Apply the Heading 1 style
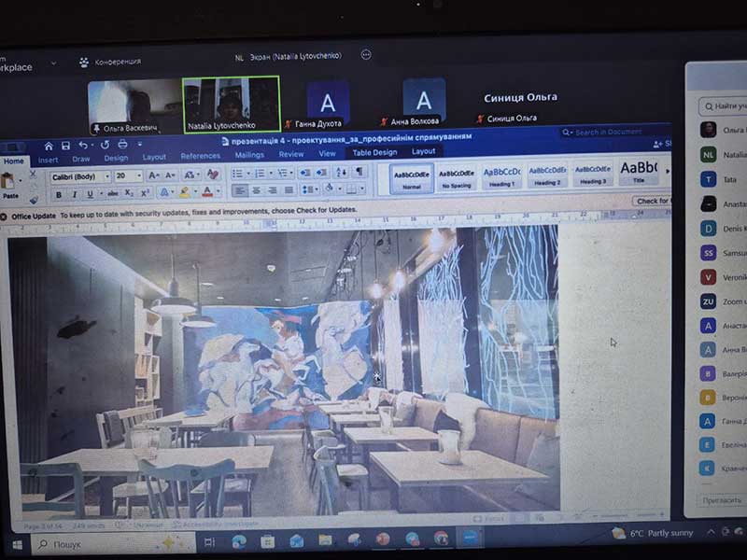 click(x=502, y=175)
